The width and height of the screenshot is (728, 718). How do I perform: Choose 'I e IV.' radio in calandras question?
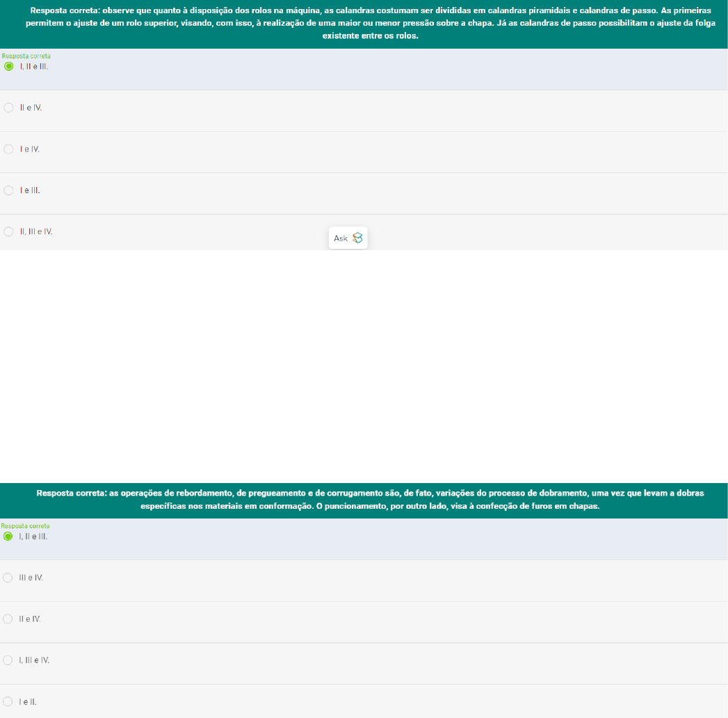pos(8,149)
